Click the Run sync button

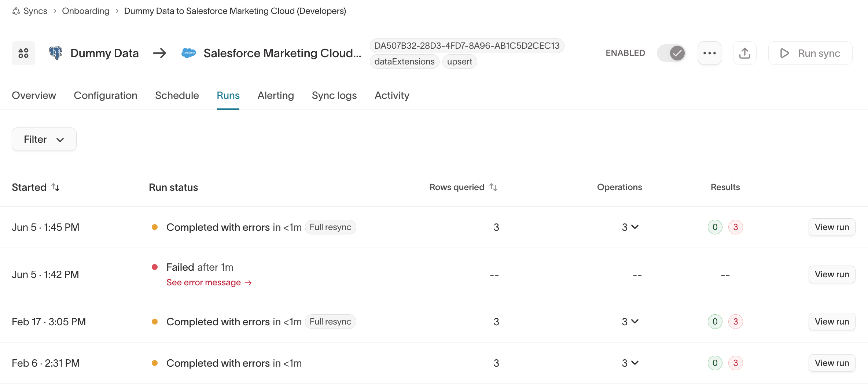point(810,53)
